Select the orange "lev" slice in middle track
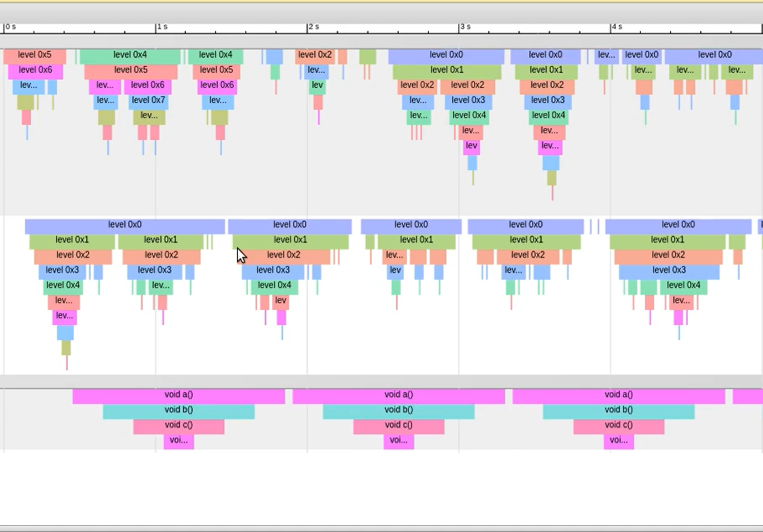The image size is (763, 532). click(x=281, y=302)
